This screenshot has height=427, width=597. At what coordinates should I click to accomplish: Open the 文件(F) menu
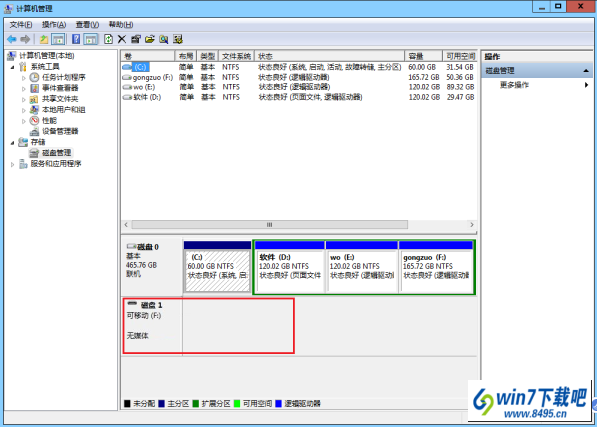pos(21,25)
